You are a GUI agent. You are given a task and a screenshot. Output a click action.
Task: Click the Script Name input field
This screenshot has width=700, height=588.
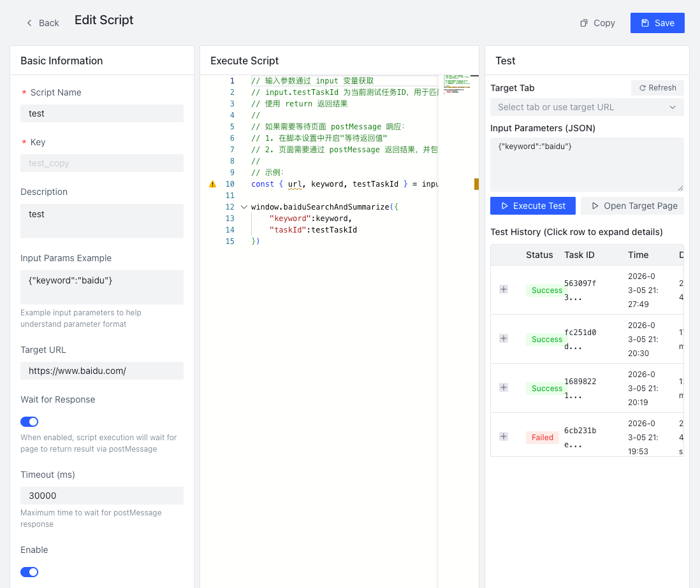102,113
